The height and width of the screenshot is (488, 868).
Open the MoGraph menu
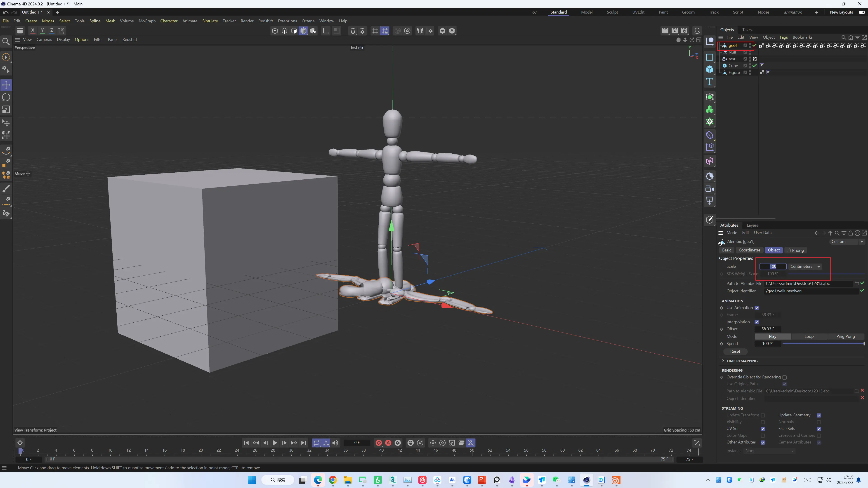147,21
